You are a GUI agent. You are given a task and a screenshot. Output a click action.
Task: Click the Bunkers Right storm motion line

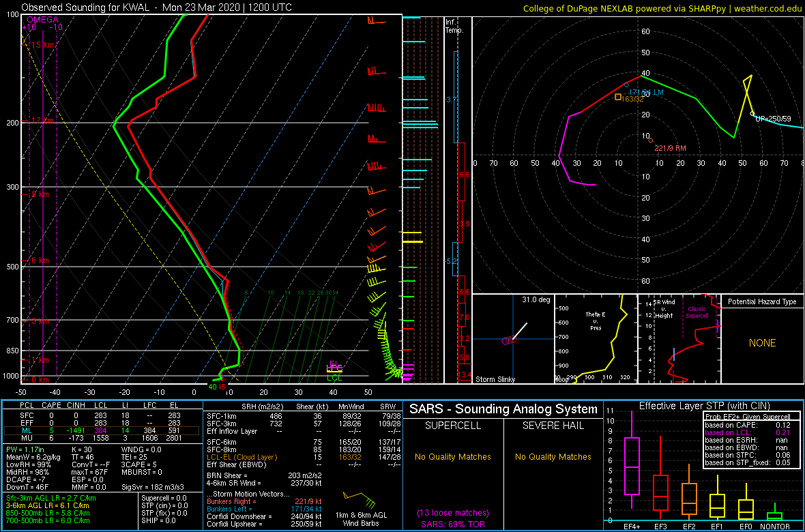click(x=263, y=501)
